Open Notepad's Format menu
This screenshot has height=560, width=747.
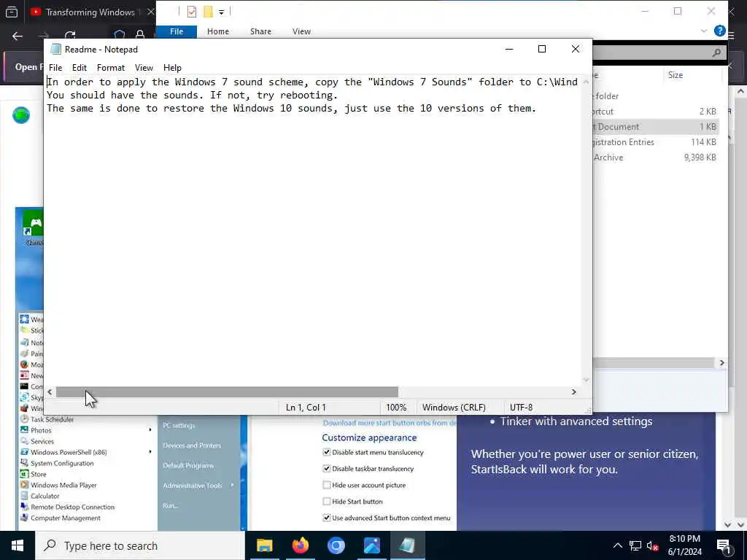pos(111,68)
